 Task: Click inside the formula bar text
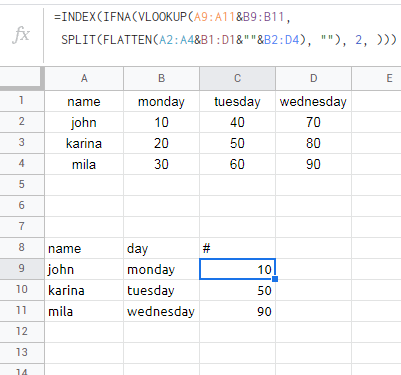point(225,28)
